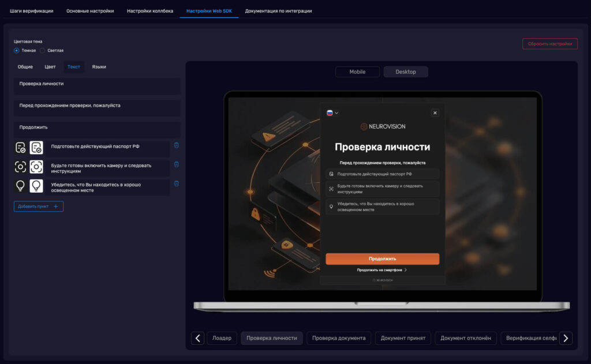Open Документация по интеграции tab
Image resolution: width=591 pixels, height=364 pixels.
279,11
